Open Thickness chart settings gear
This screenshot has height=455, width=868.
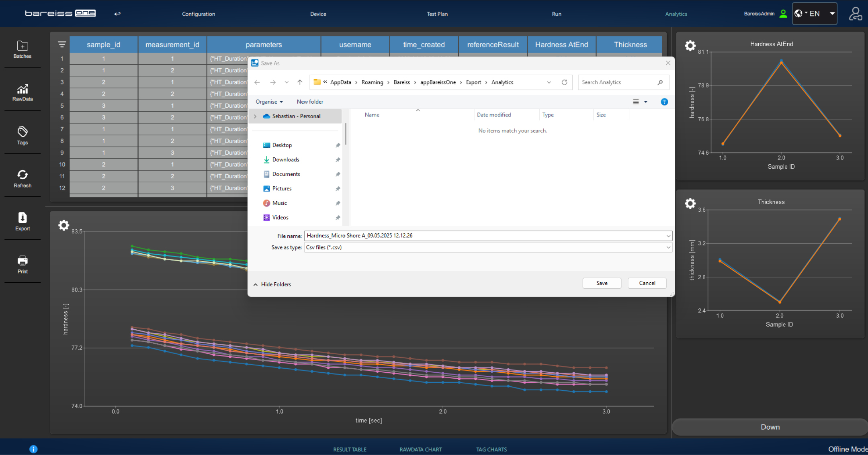click(x=690, y=203)
